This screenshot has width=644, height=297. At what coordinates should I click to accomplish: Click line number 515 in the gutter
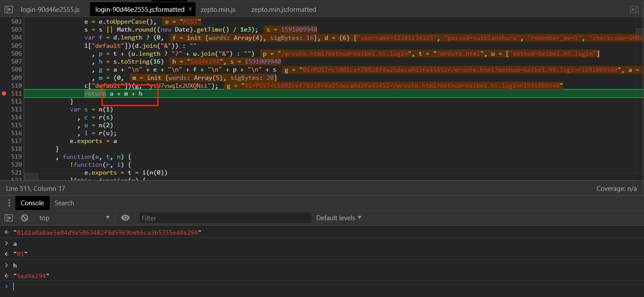(x=16, y=125)
